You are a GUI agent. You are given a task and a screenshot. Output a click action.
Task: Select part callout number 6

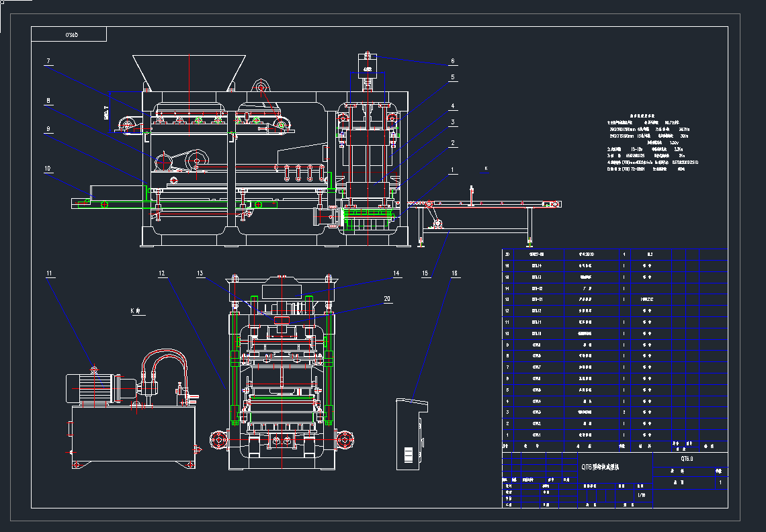[452, 61]
